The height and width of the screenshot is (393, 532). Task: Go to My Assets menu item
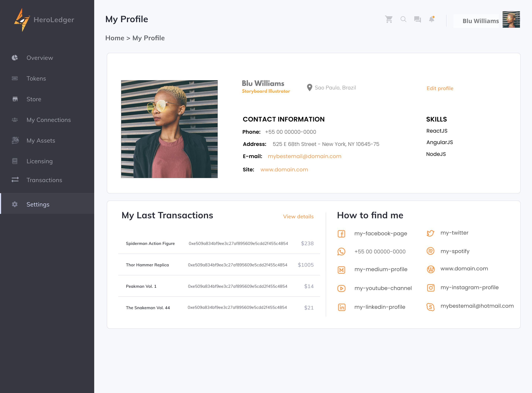click(x=41, y=141)
